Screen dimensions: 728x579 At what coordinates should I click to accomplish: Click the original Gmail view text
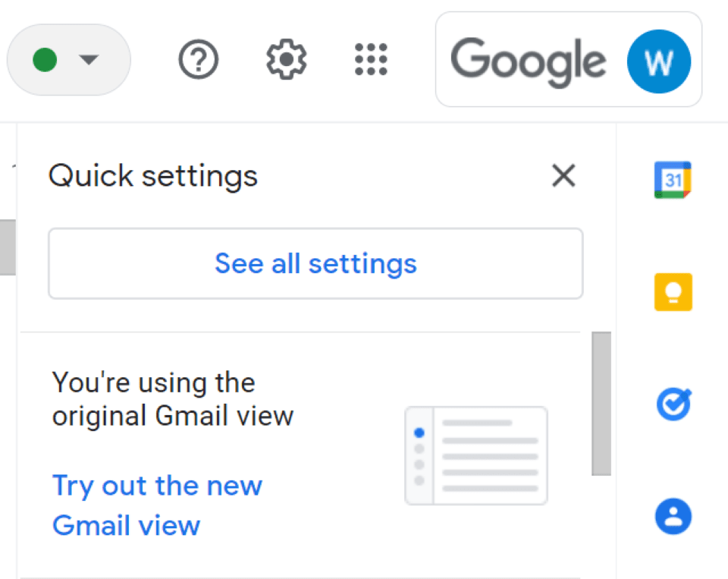pos(172,398)
